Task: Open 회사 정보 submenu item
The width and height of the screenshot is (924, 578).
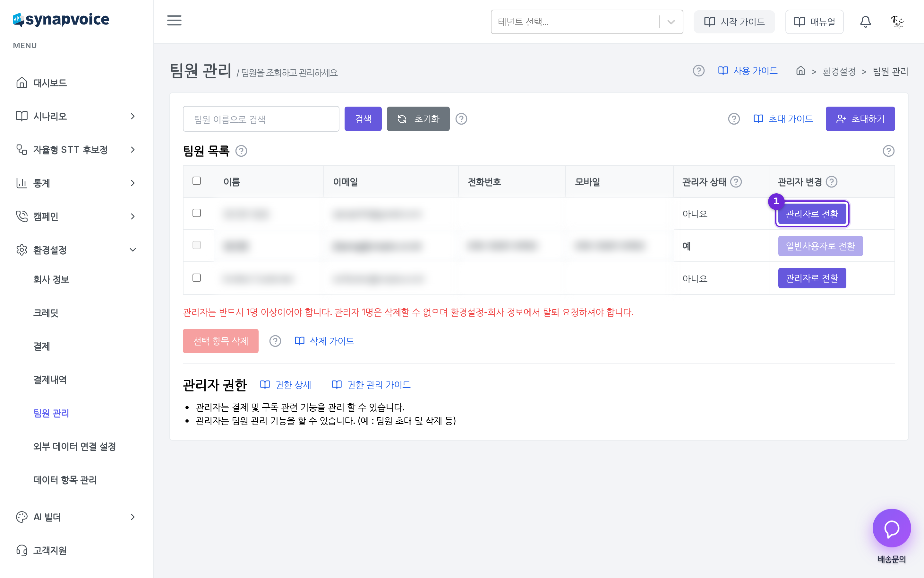Action: (x=51, y=279)
